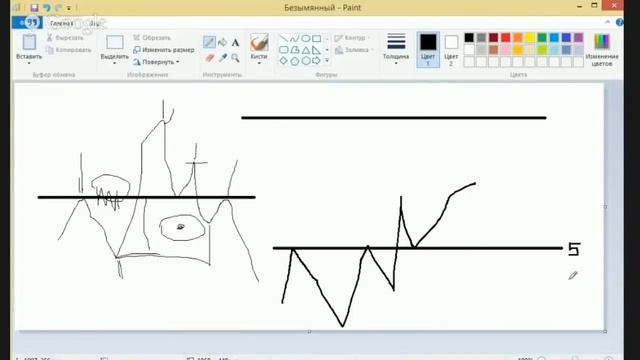Activate Цвет 2 background color box
The width and height of the screenshot is (640, 360).
[451, 49]
